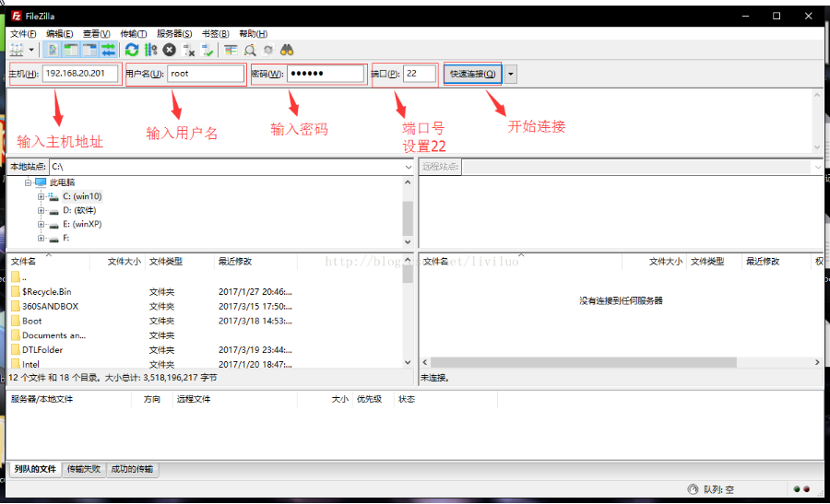Screen dimensions: 830x504
Task: Switch to the 成功的传输 tab
Action: pyautogui.click(x=132, y=469)
